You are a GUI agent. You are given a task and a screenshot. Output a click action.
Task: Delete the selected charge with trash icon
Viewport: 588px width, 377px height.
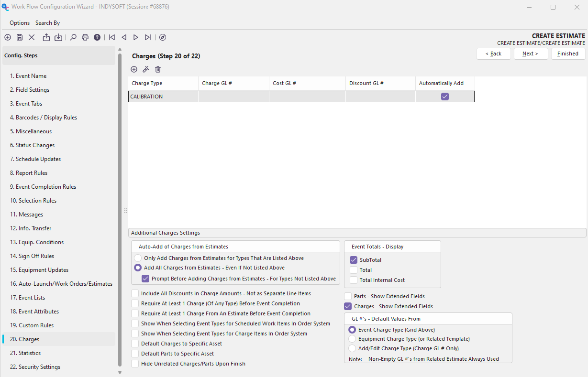tap(158, 69)
